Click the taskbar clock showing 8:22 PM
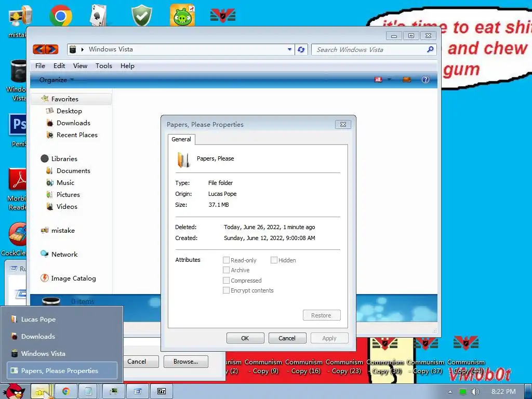 pos(503,392)
